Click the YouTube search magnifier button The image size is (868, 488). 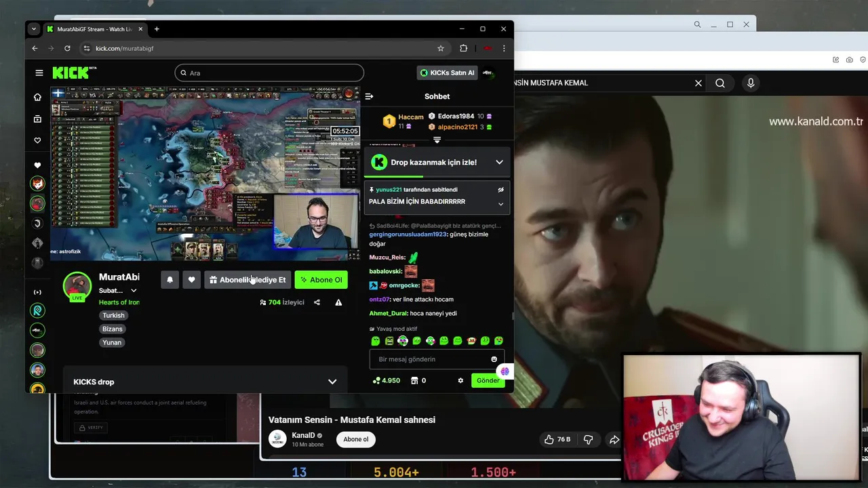pyautogui.click(x=720, y=83)
